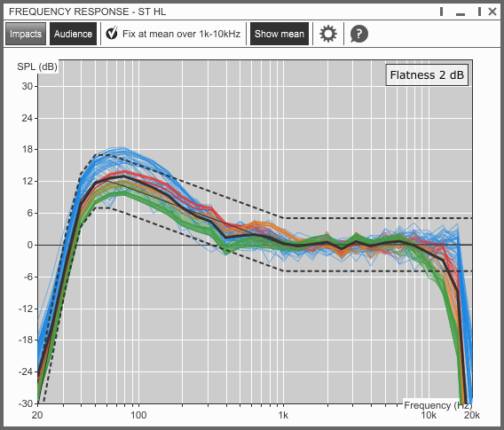Viewport: 504px width, 430px height.
Task: Click the Flatness 2 dB indicator box
Action: pos(427,75)
